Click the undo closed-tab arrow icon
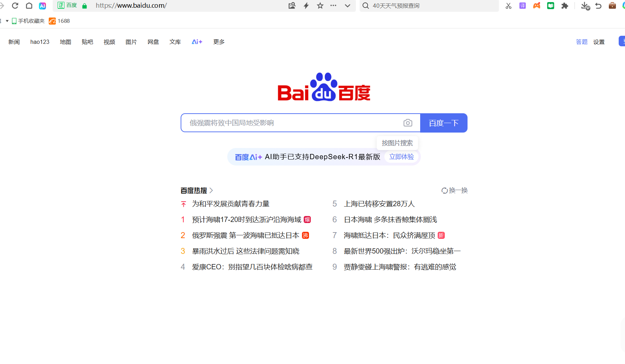The width and height of the screenshot is (625, 364). point(598,6)
